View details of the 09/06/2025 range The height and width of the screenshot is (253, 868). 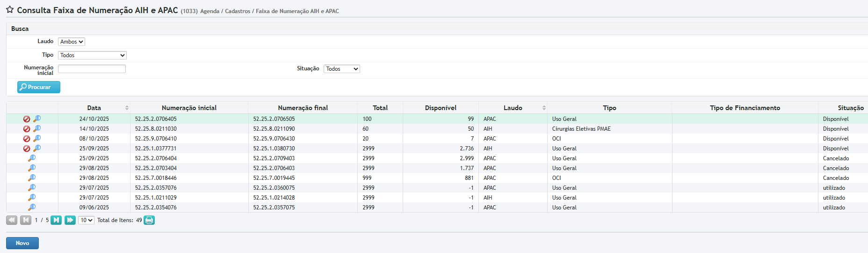32,208
